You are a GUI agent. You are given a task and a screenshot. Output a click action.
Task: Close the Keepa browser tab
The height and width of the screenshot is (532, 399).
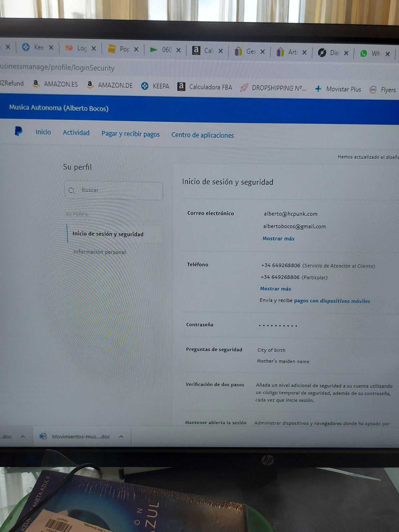click(x=51, y=48)
